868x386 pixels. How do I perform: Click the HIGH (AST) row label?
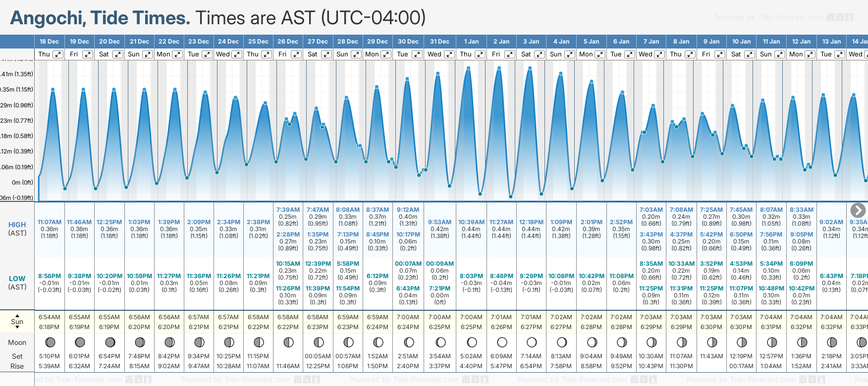[x=17, y=229]
